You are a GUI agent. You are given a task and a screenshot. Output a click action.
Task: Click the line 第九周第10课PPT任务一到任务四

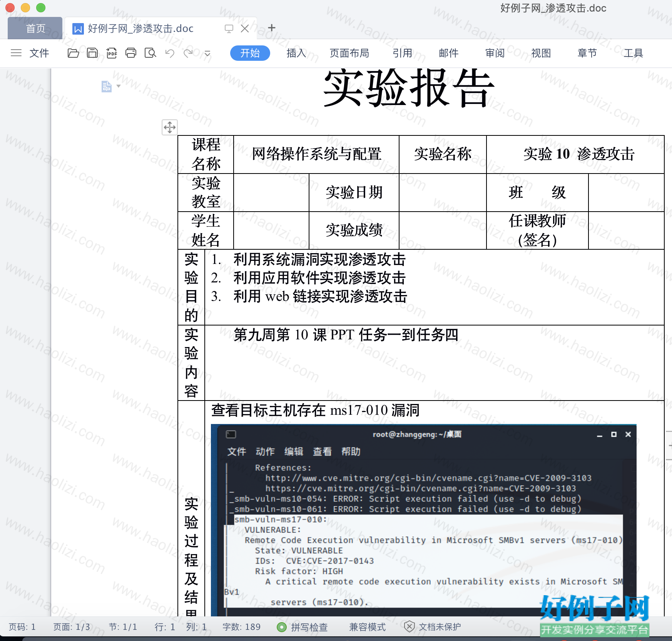point(346,335)
